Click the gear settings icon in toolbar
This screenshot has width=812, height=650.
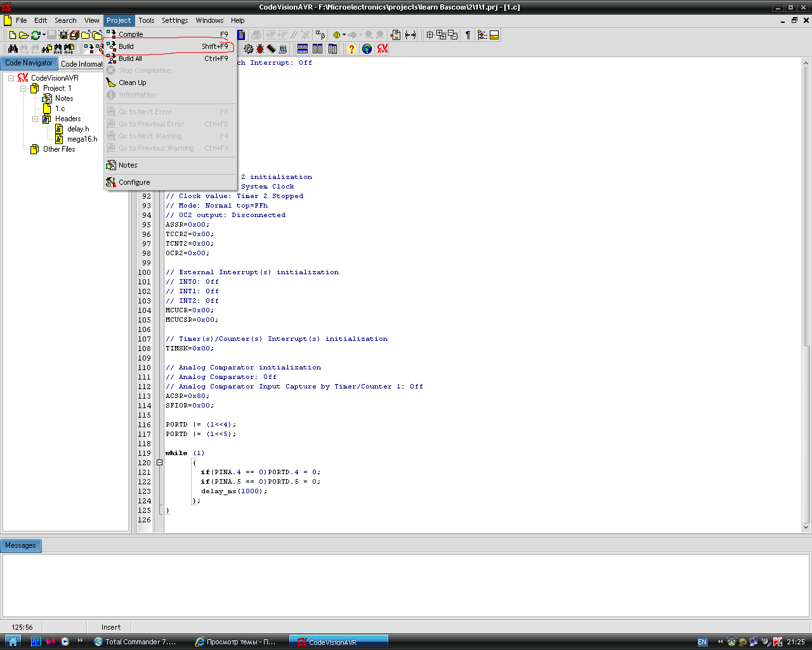point(248,49)
